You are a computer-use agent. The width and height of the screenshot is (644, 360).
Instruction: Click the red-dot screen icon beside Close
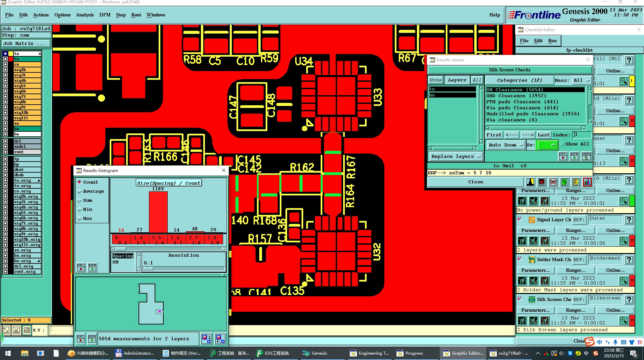(542, 182)
